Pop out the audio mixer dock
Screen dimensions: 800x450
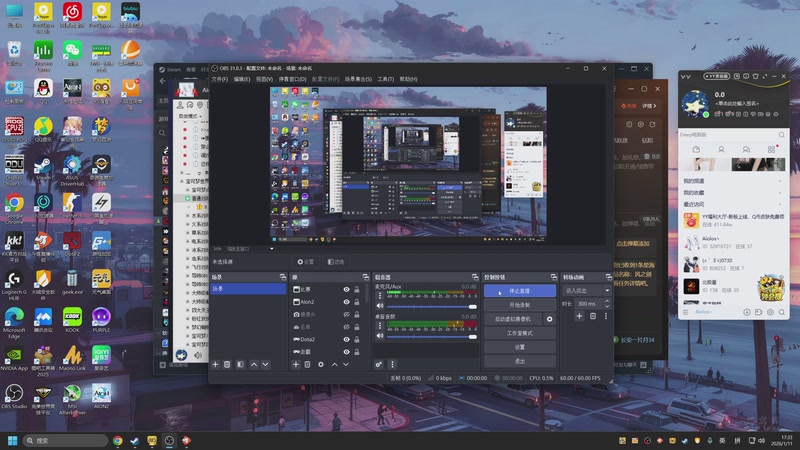[475, 277]
